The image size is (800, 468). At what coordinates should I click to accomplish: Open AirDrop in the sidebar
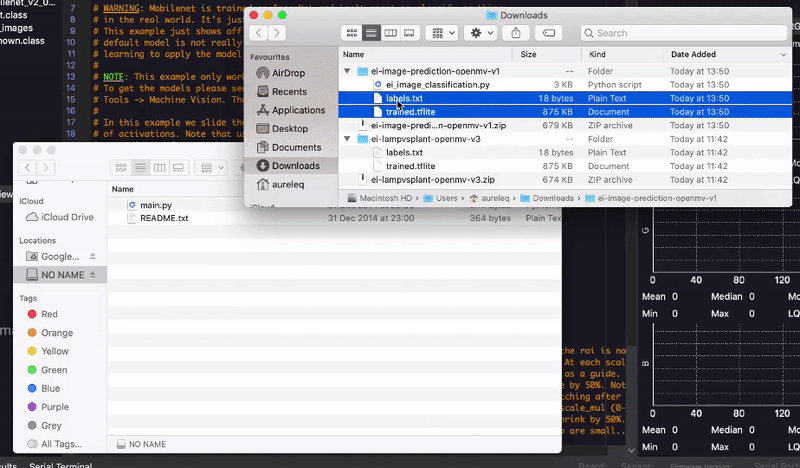(288, 73)
